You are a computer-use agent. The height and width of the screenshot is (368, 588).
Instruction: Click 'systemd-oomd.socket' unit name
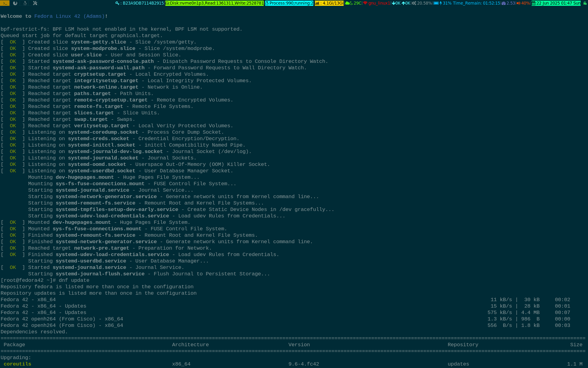pyautogui.click(x=97, y=164)
